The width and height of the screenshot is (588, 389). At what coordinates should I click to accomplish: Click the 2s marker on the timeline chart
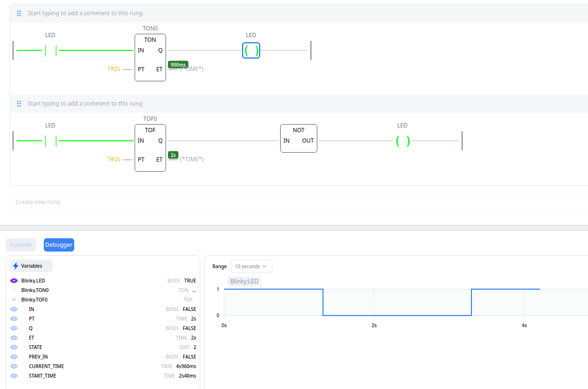click(374, 325)
